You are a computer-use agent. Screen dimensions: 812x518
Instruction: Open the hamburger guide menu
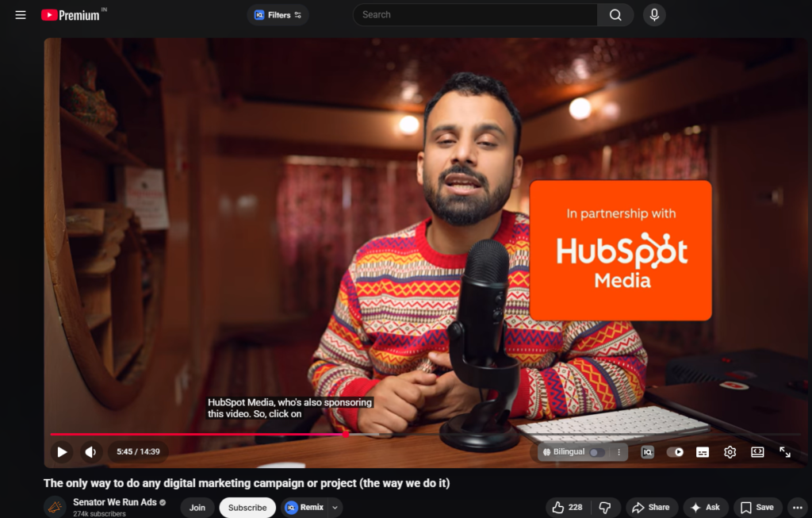coord(21,15)
